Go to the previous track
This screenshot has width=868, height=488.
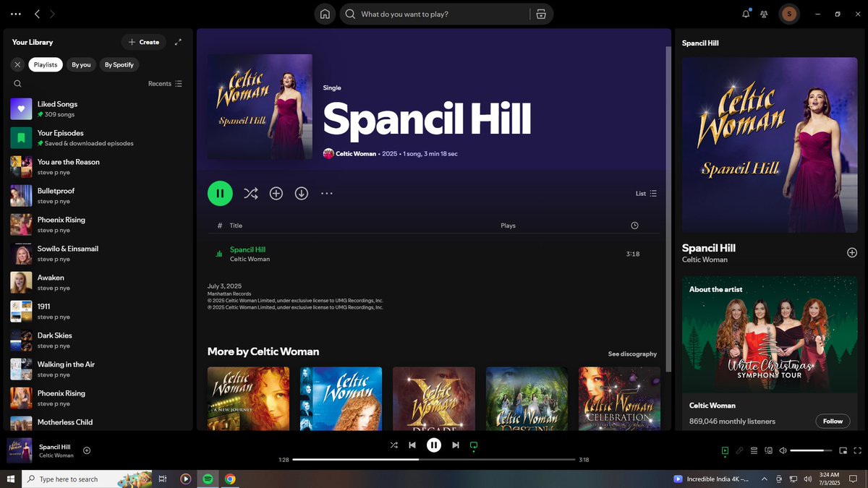(413, 445)
